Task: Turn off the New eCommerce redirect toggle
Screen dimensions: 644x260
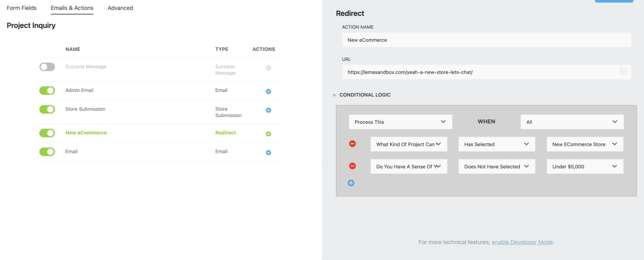Action: coord(47,133)
